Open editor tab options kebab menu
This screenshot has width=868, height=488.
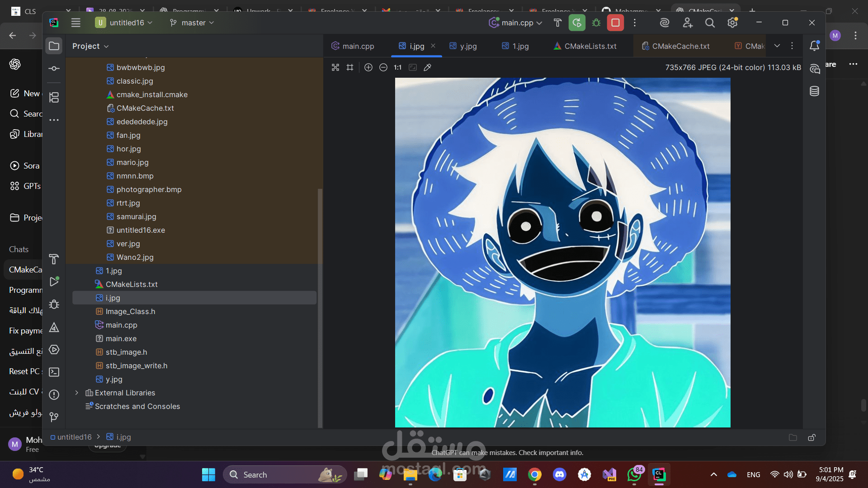(x=792, y=46)
